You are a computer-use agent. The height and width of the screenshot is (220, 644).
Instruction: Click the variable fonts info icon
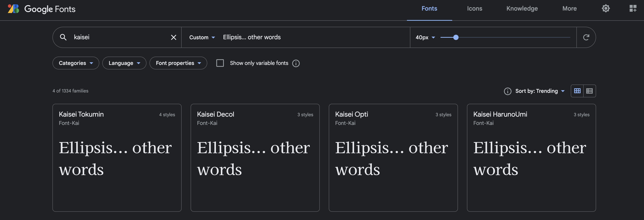pyautogui.click(x=296, y=63)
